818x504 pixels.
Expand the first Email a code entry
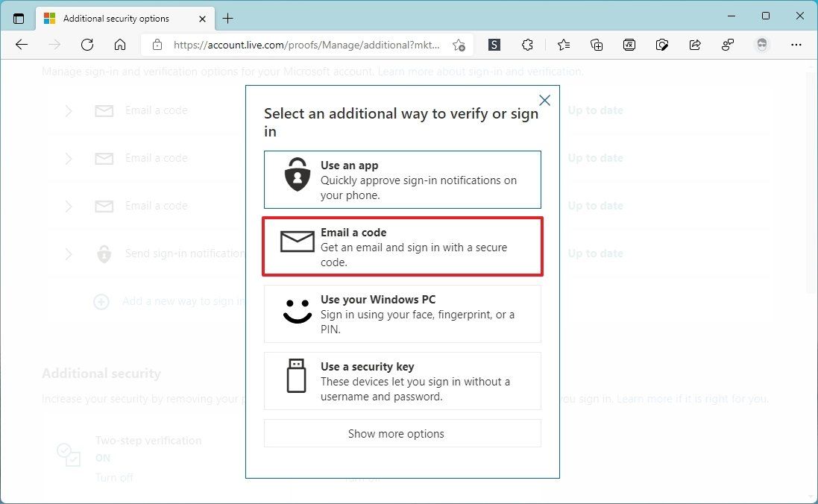click(69, 110)
